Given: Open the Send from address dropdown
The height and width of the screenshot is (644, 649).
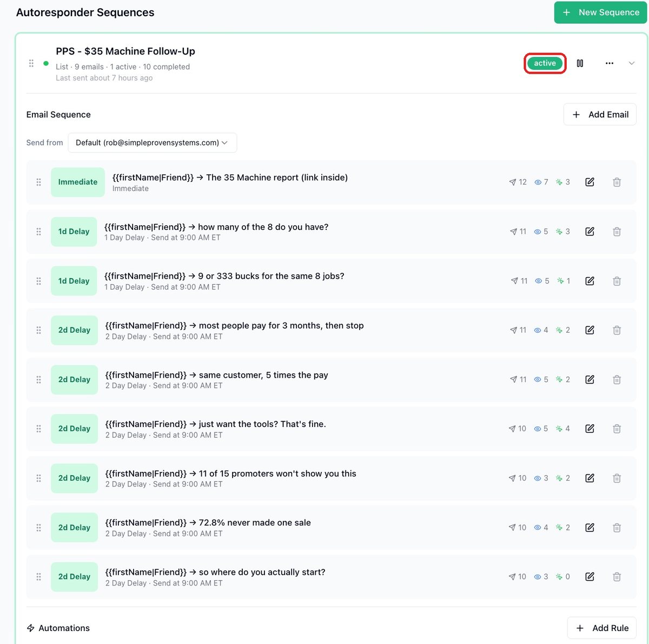Looking at the screenshot, I should pyautogui.click(x=153, y=143).
